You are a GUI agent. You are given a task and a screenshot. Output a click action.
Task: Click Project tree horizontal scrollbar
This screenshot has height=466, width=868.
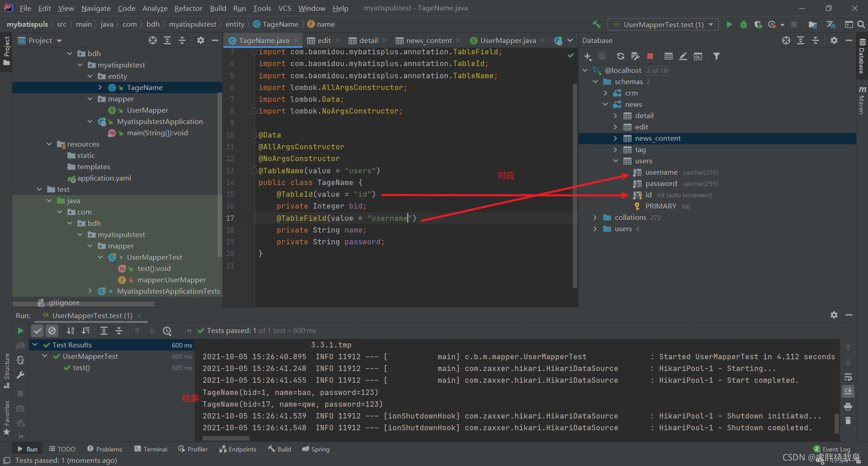(x=83, y=304)
